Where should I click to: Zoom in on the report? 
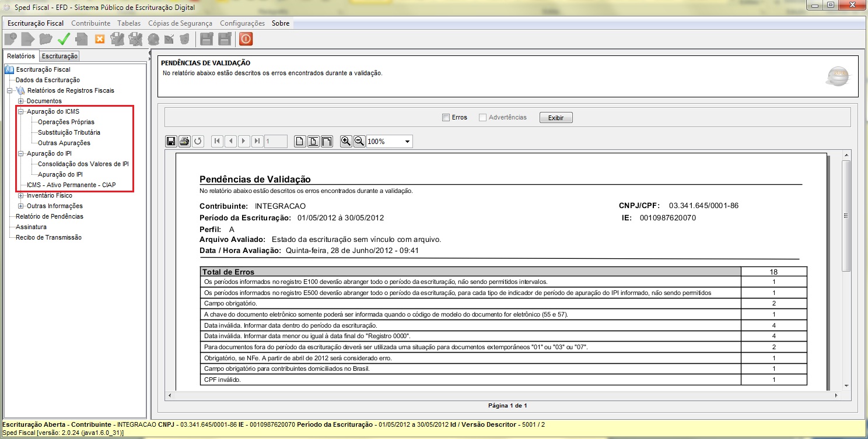coord(346,141)
